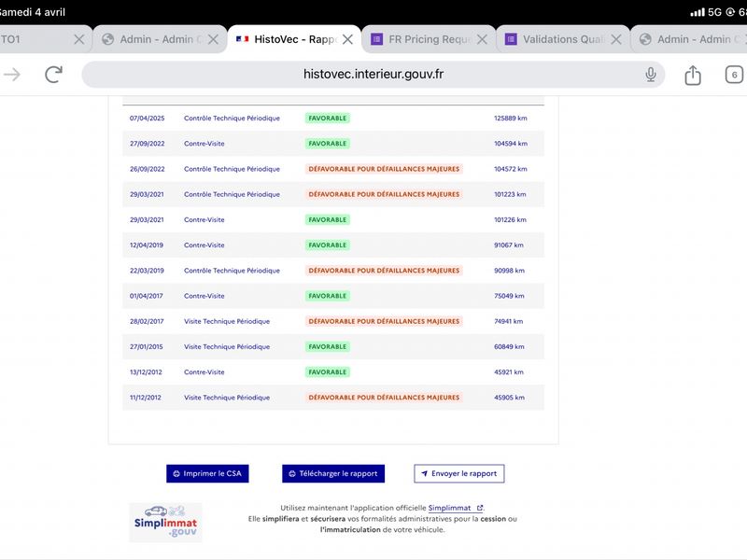Image resolution: width=747 pixels, height=560 pixels.
Task: Click Contrôle Technique Périodique on the 29/03/2021 row
Action: [x=232, y=194]
